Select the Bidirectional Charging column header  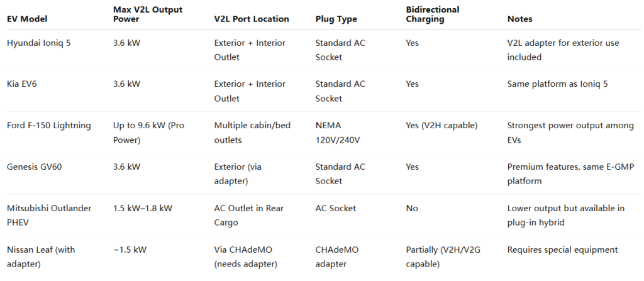433,14
